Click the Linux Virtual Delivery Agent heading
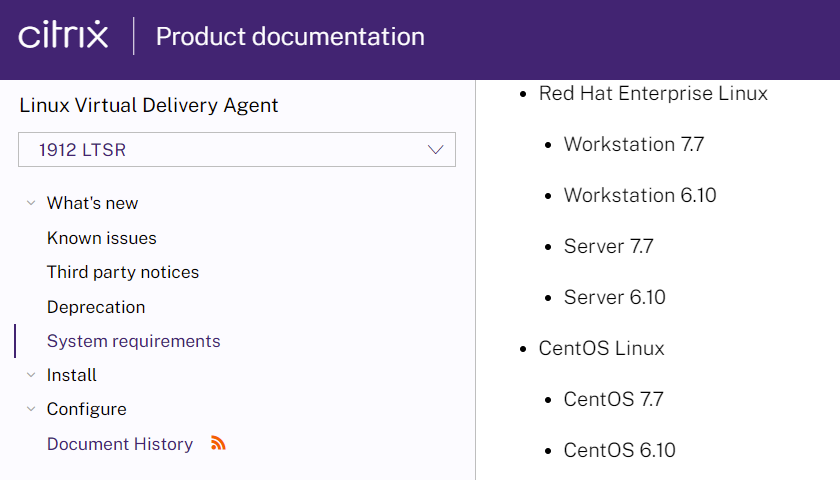Image resolution: width=840 pixels, height=480 pixels. pyautogui.click(x=149, y=106)
